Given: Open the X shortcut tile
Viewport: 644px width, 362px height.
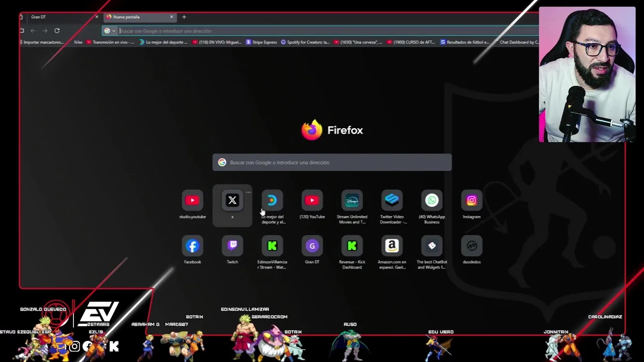Looking at the screenshot, I should click(232, 205).
